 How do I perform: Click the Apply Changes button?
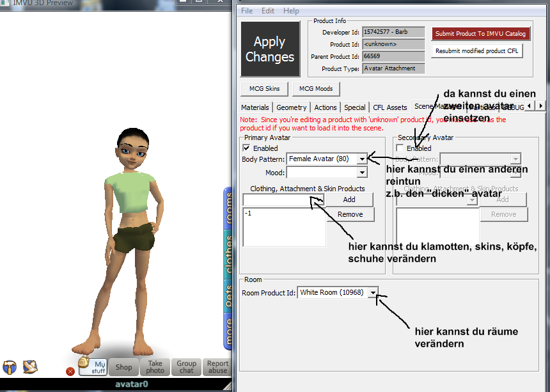tap(270, 49)
